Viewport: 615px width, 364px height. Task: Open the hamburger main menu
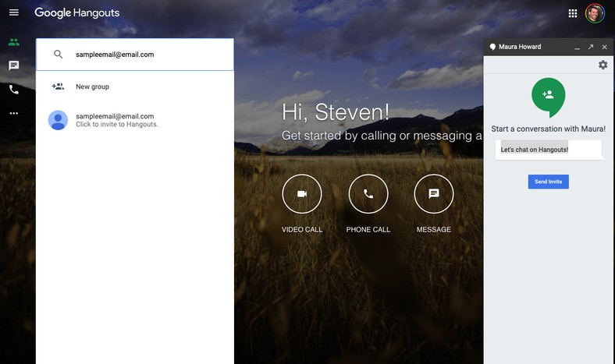[x=13, y=13]
